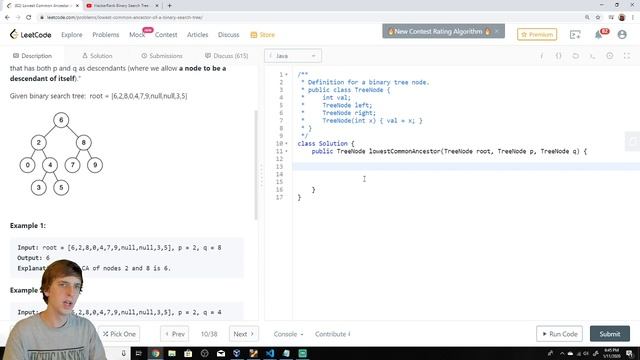Image resolution: width=640 pixels, height=360 pixels.
Task: Click the taskbar clock
Action: click(x=612, y=353)
